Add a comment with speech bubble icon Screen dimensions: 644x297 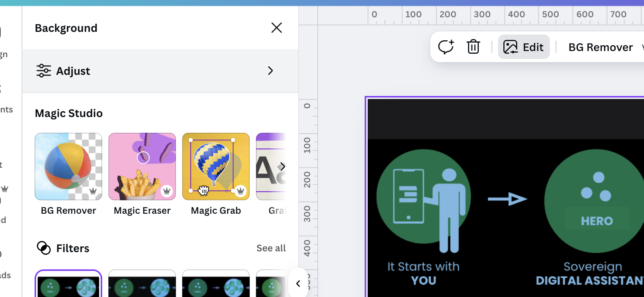point(446,47)
